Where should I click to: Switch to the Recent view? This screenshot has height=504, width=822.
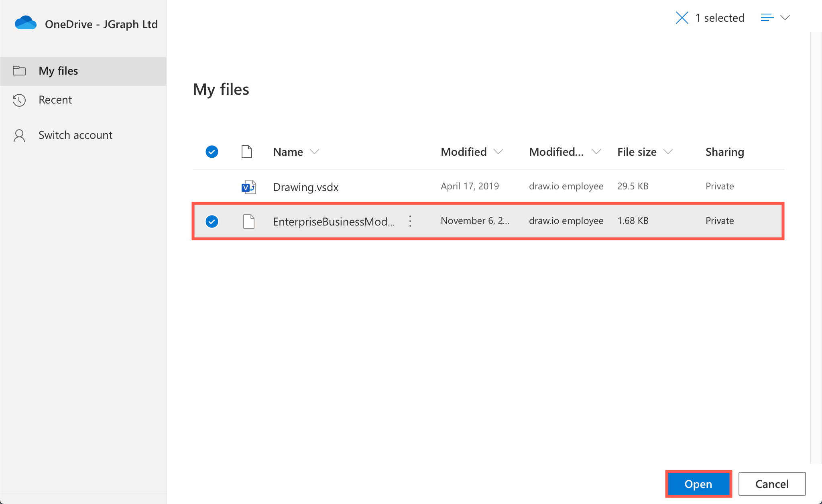55,100
